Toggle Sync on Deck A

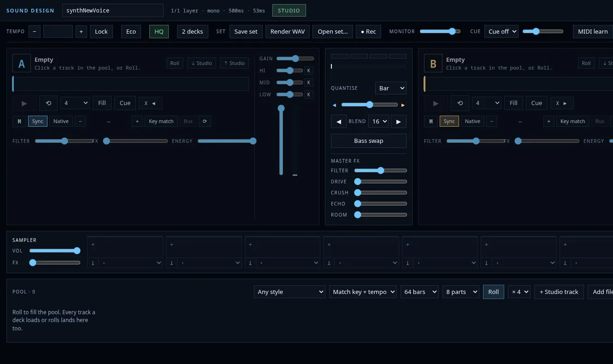coord(38,121)
